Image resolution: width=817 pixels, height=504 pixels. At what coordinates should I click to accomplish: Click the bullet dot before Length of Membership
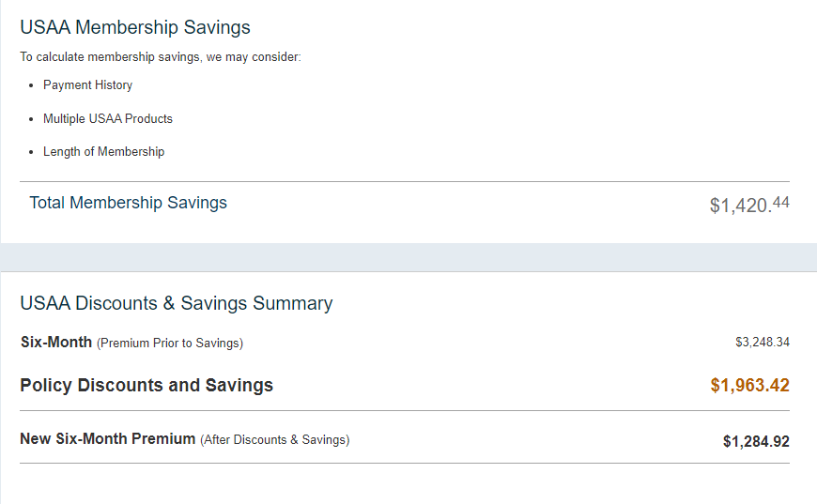point(32,152)
